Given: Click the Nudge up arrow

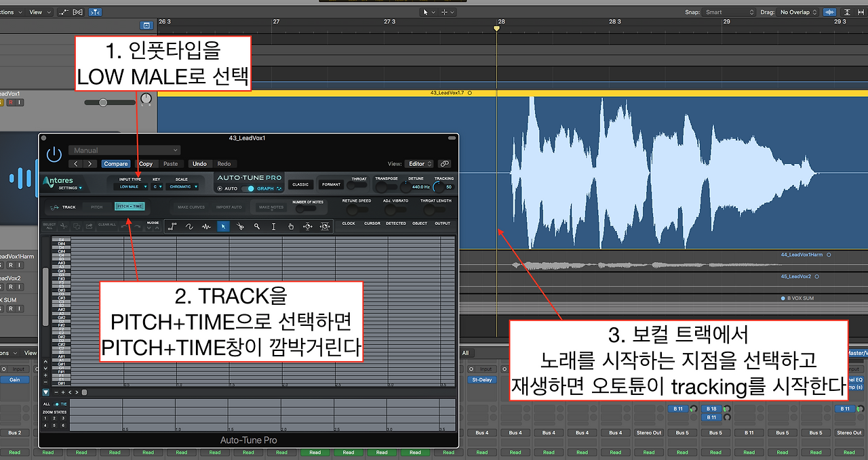Looking at the screenshot, I should (x=157, y=228).
